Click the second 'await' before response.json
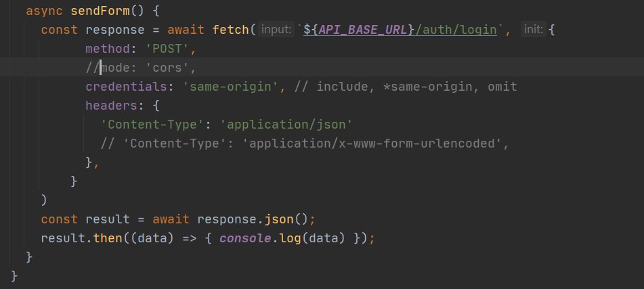The image size is (644, 289). pos(171,219)
